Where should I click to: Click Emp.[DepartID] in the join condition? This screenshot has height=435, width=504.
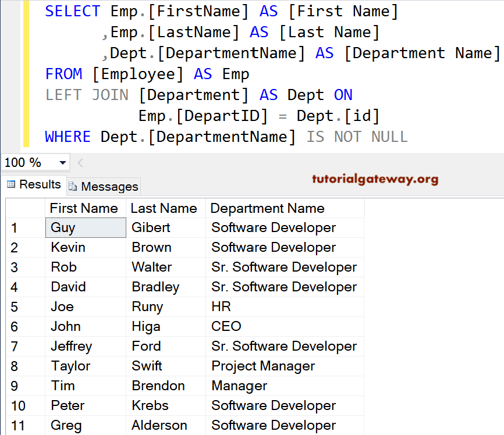coord(203,116)
